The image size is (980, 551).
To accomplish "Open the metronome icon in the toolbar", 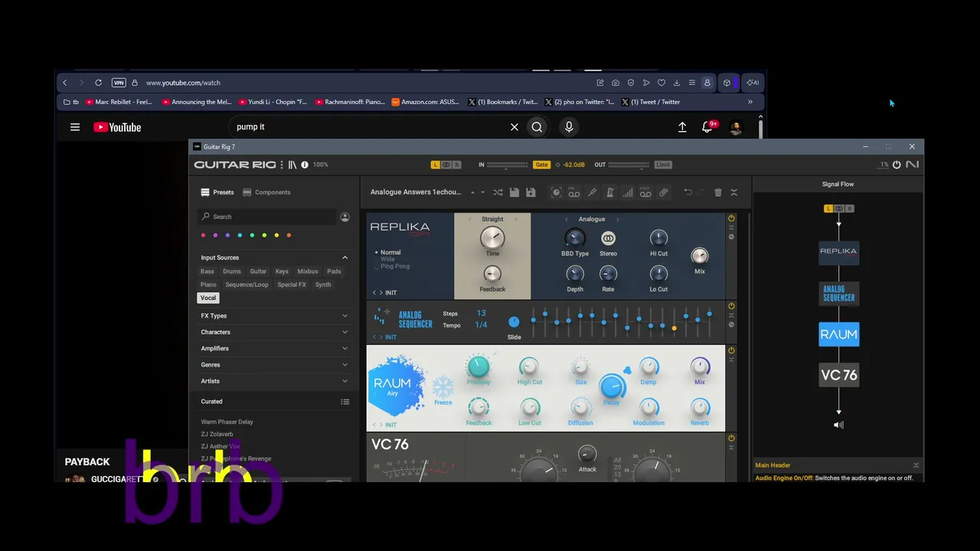I will click(x=609, y=193).
